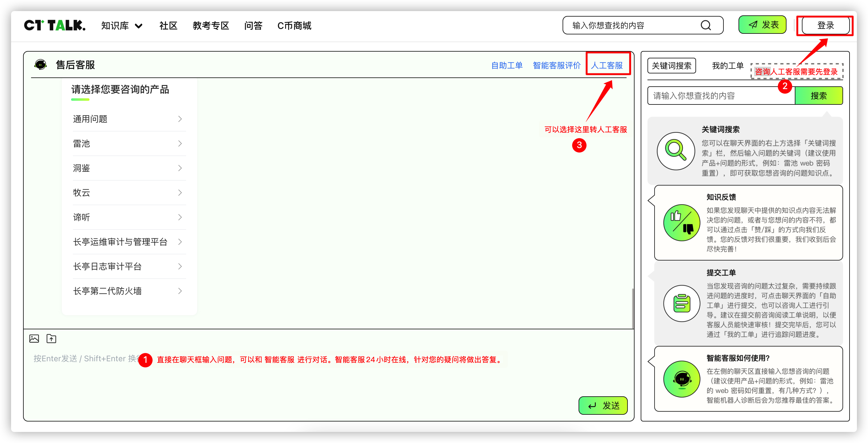Screen dimensions: 868x443
Task: Click the 售后客服 robot avatar icon
Action: [40, 64]
